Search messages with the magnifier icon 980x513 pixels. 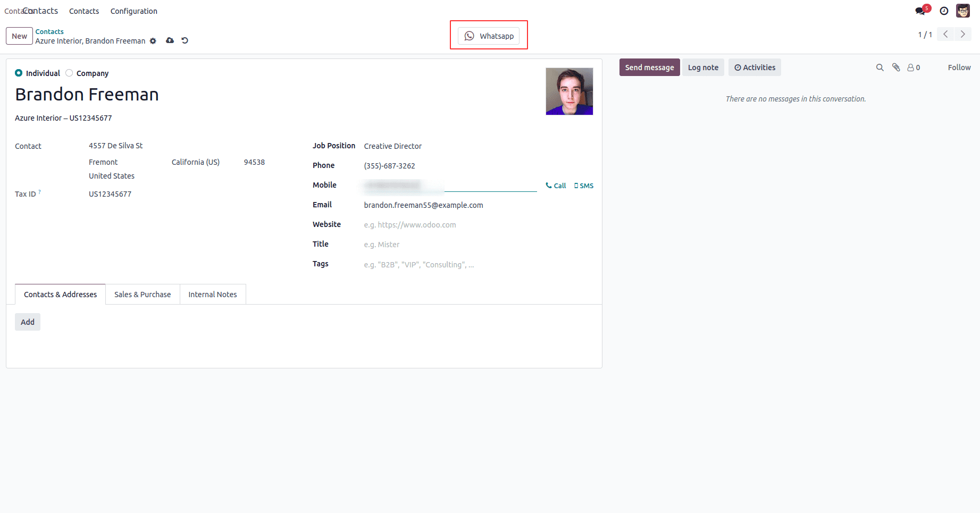pos(880,68)
